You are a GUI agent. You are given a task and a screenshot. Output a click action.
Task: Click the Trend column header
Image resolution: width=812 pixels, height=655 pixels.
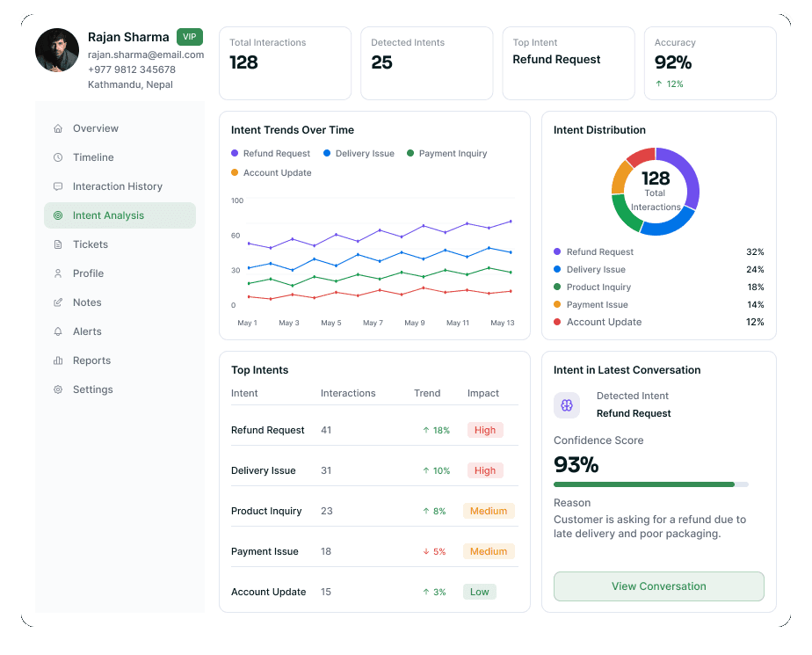427,393
